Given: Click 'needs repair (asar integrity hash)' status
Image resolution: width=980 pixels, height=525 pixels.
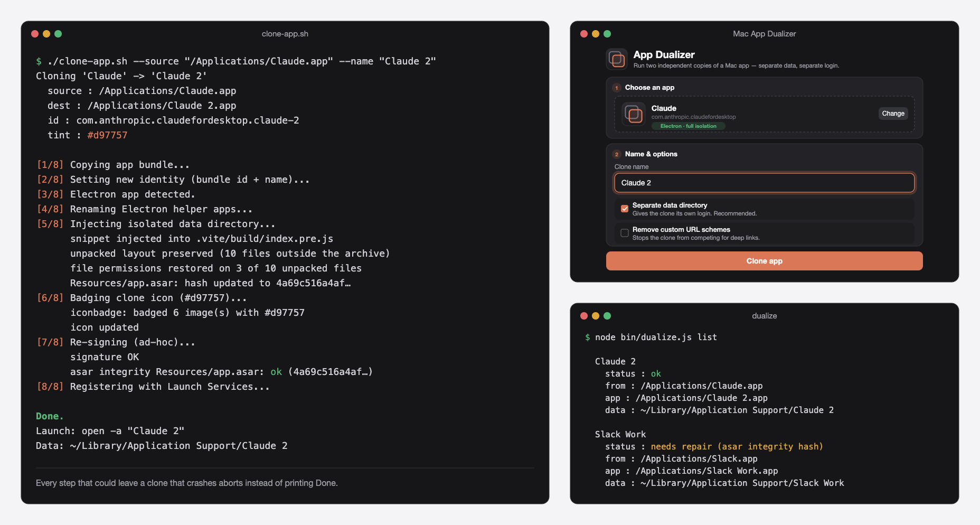Looking at the screenshot, I should (737, 446).
